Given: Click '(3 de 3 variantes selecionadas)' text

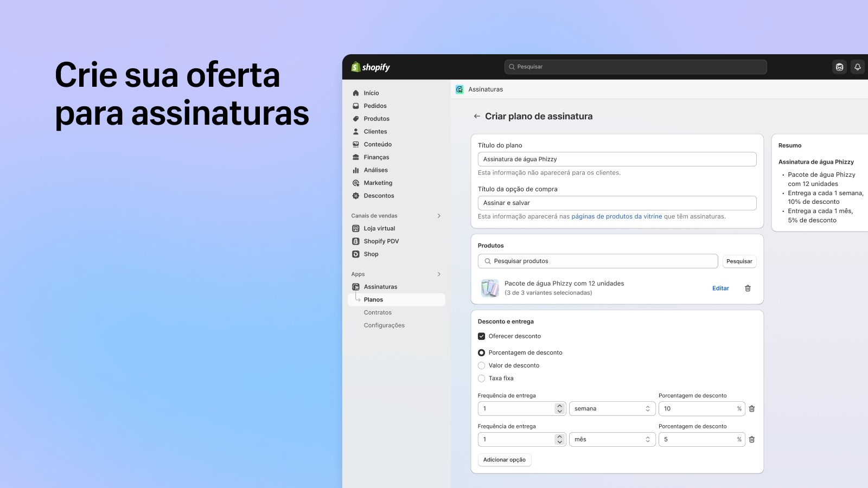Looking at the screenshot, I should [548, 293].
